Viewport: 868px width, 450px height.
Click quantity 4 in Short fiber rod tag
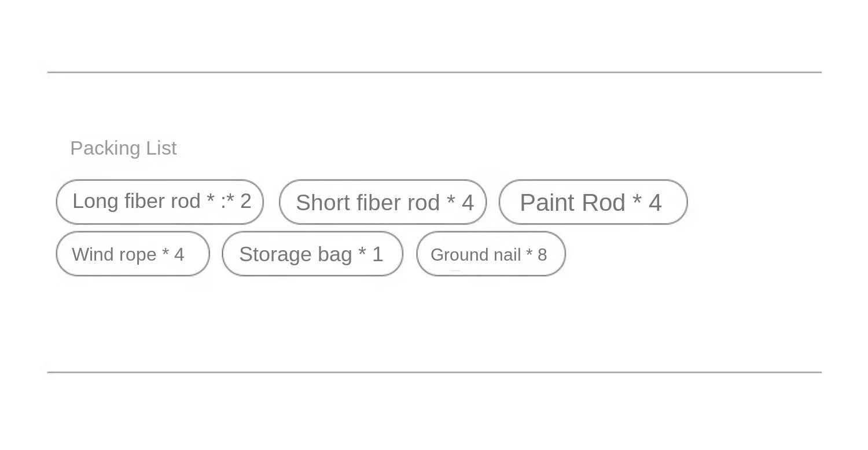point(468,203)
